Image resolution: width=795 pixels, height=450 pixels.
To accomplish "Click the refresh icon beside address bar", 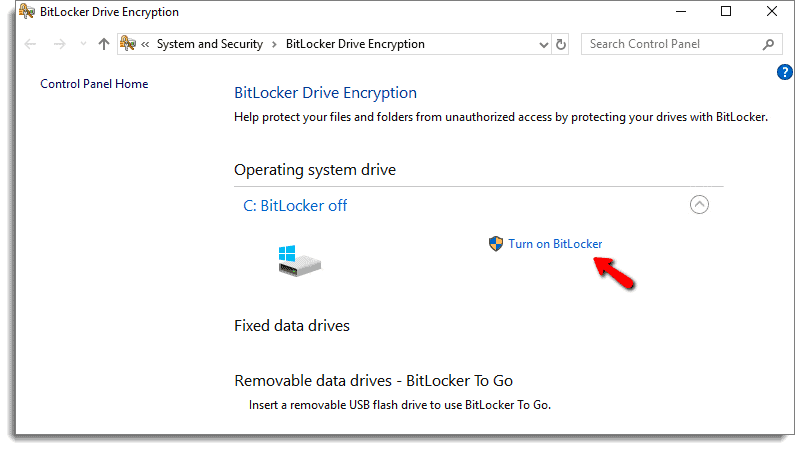I will pos(560,45).
